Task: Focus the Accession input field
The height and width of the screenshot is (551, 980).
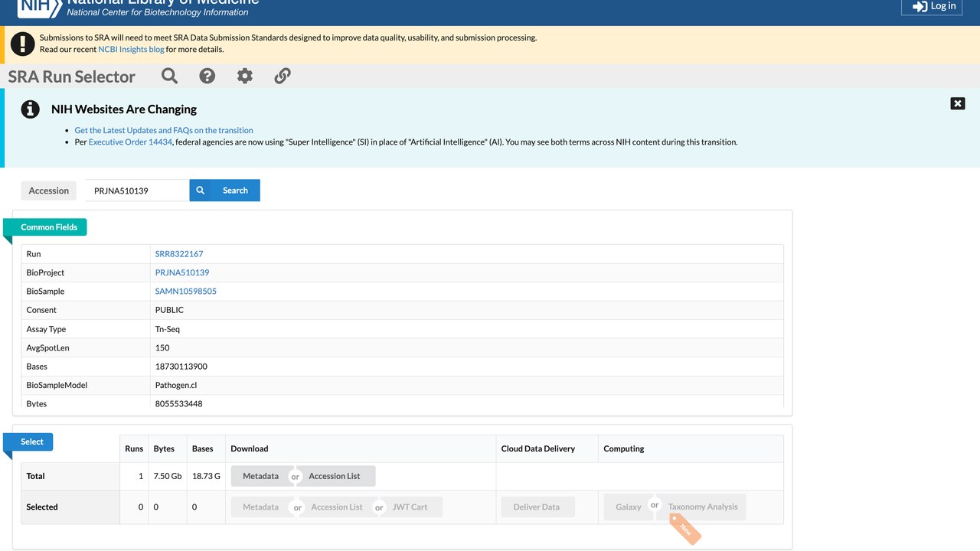Action: tap(137, 191)
